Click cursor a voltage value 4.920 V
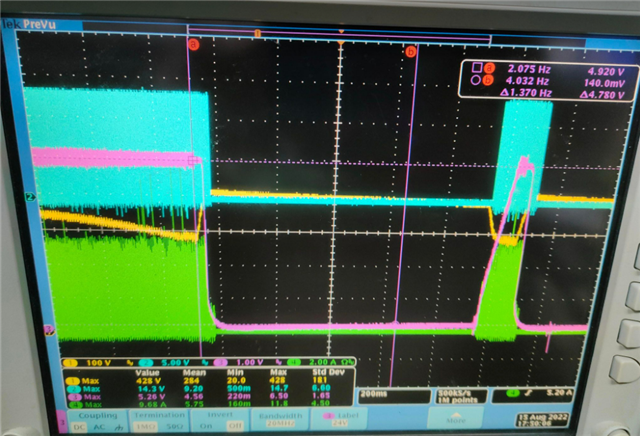Image resolution: width=640 pixels, height=436 pixels. [x=606, y=72]
